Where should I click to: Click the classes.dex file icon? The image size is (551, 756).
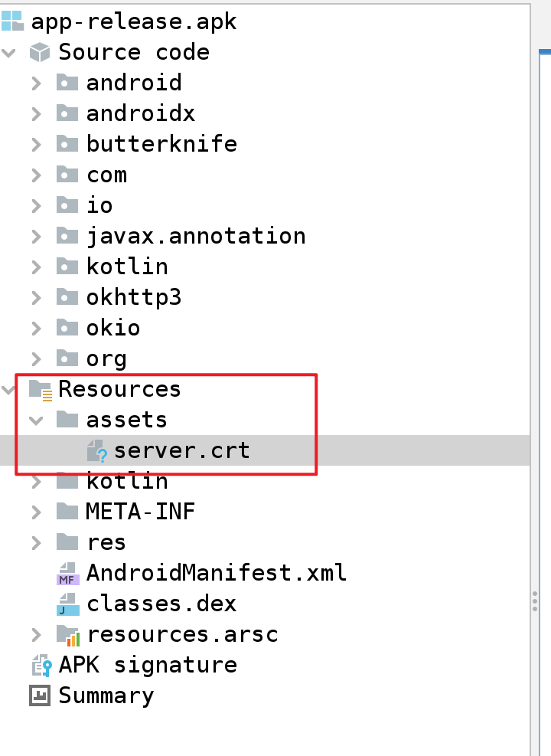click(x=67, y=604)
